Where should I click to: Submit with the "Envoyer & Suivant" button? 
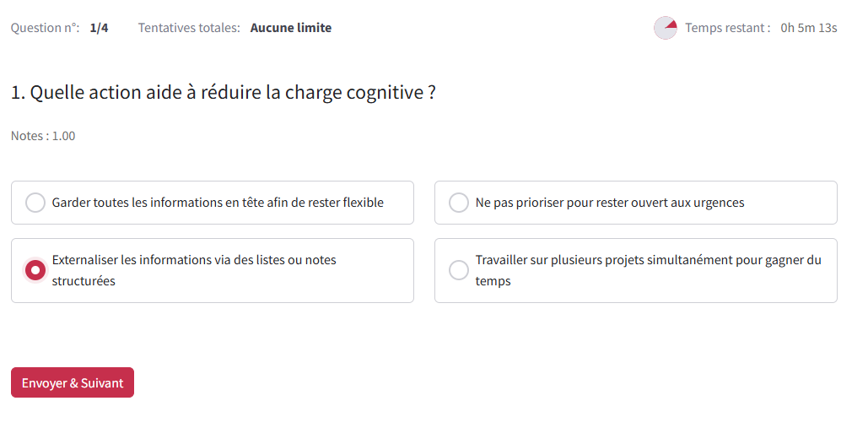point(73,382)
